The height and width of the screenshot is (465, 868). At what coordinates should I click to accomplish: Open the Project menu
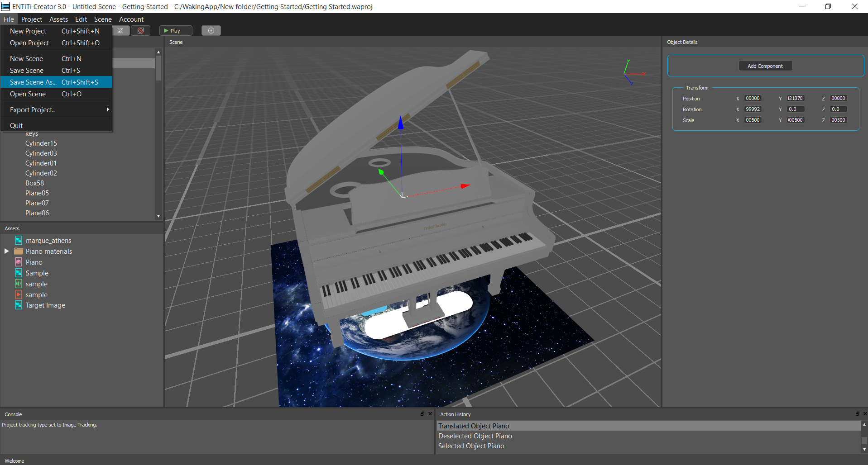[32, 19]
